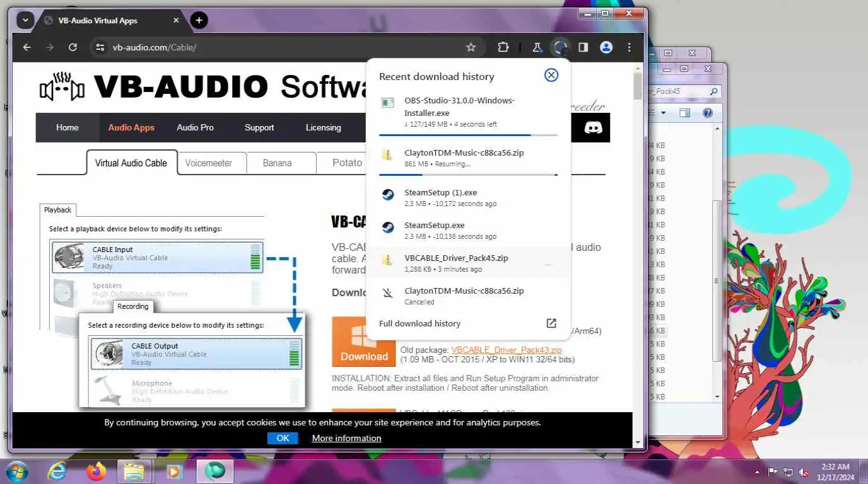Bookmark this page with star icon
Viewport: 868px width, 484px height.
pyautogui.click(x=471, y=47)
